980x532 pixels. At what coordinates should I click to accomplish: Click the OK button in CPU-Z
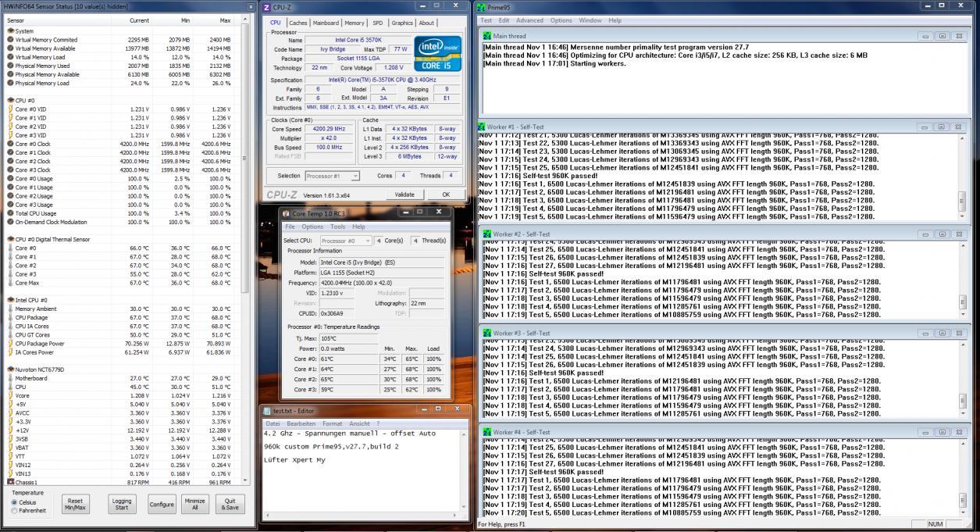click(446, 195)
